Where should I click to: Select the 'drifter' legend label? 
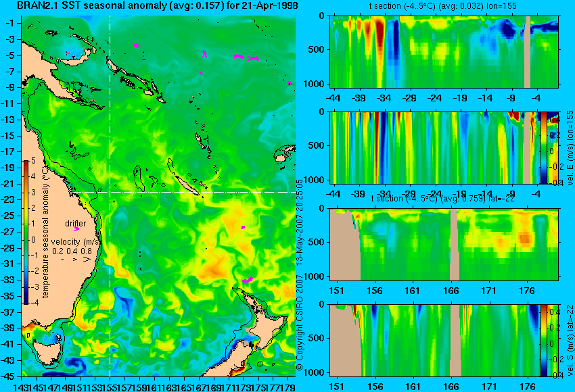pyautogui.click(x=76, y=223)
